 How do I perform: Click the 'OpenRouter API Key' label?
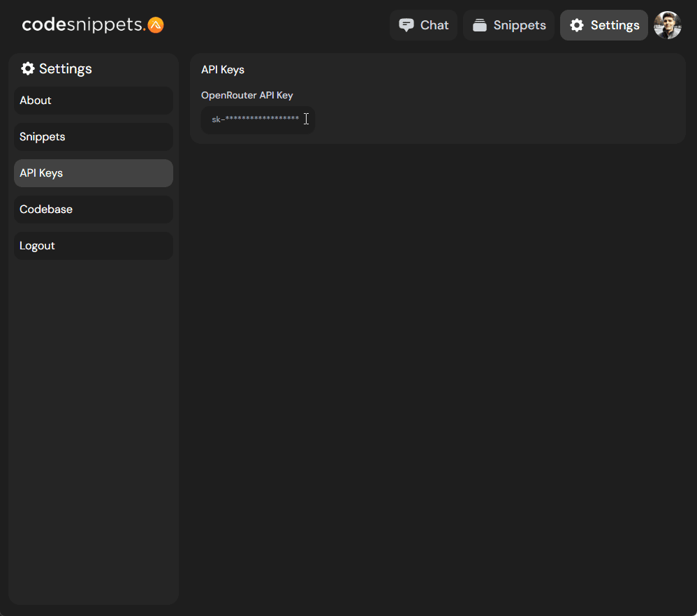pos(247,95)
